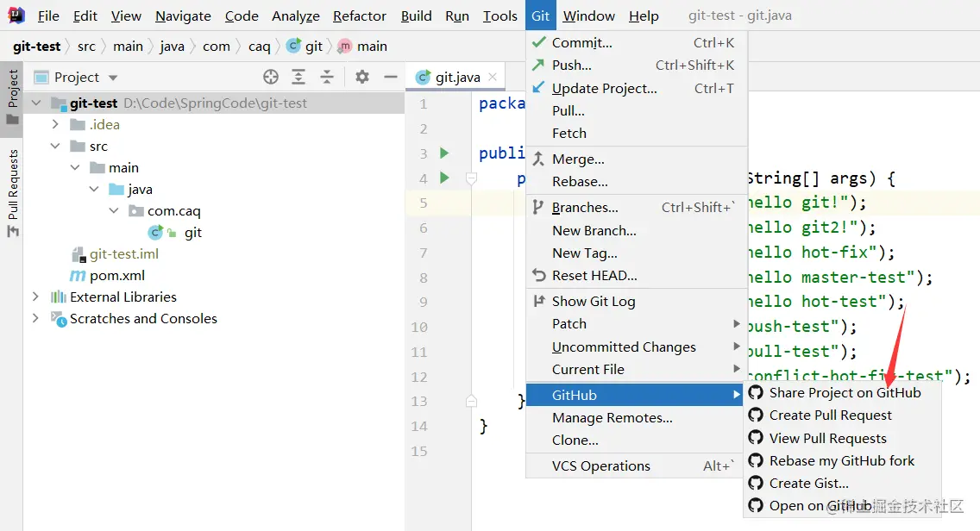Choose Open on GitHub in submenu
Viewport: 980px width, 531px height.
point(843,505)
